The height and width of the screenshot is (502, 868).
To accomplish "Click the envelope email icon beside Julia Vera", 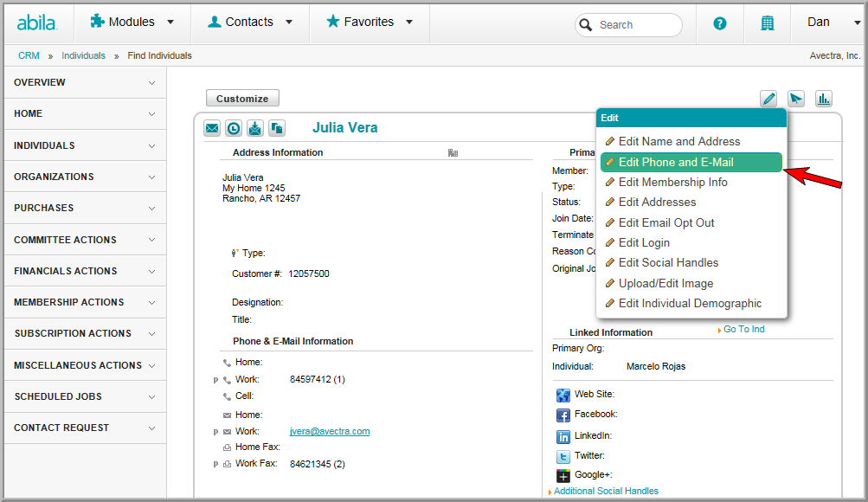I will click(212, 128).
